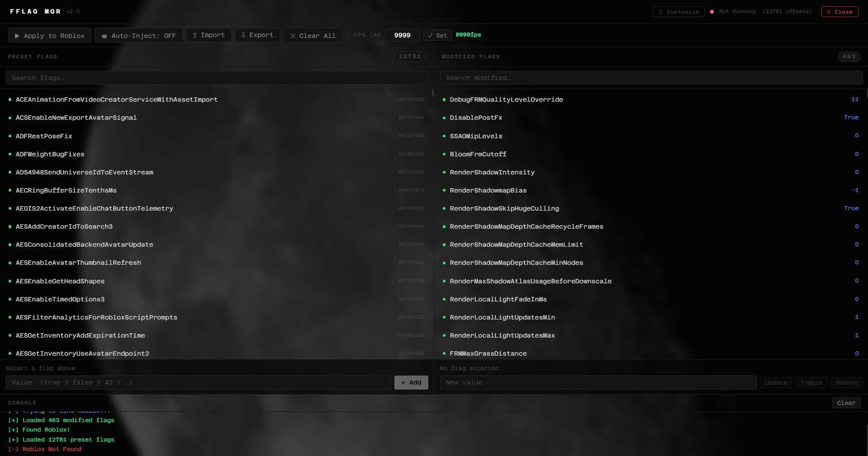Image resolution: width=868 pixels, height=456 pixels.
Task: Clear the console output
Action: point(846,403)
